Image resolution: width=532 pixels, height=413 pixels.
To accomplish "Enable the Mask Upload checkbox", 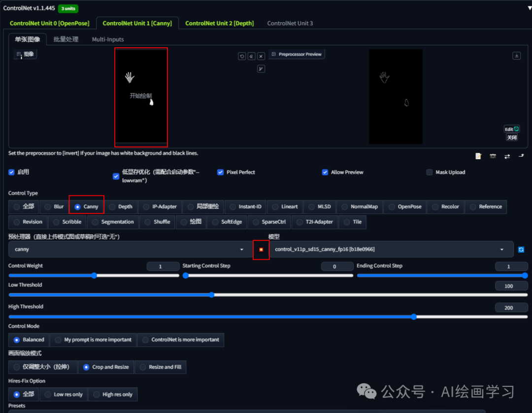I will pos(430,172).
